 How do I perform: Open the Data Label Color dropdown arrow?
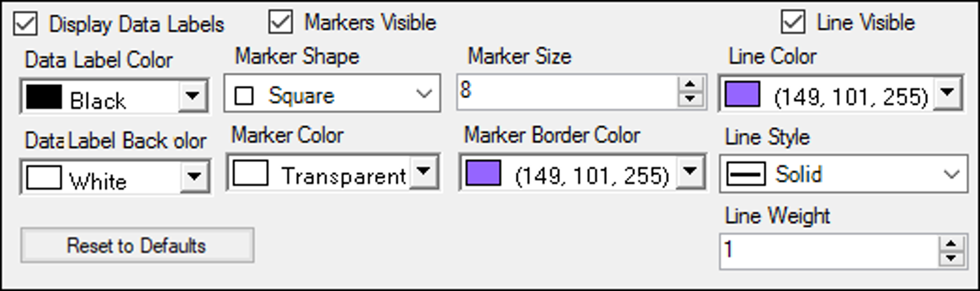click(x=192, y=97)
